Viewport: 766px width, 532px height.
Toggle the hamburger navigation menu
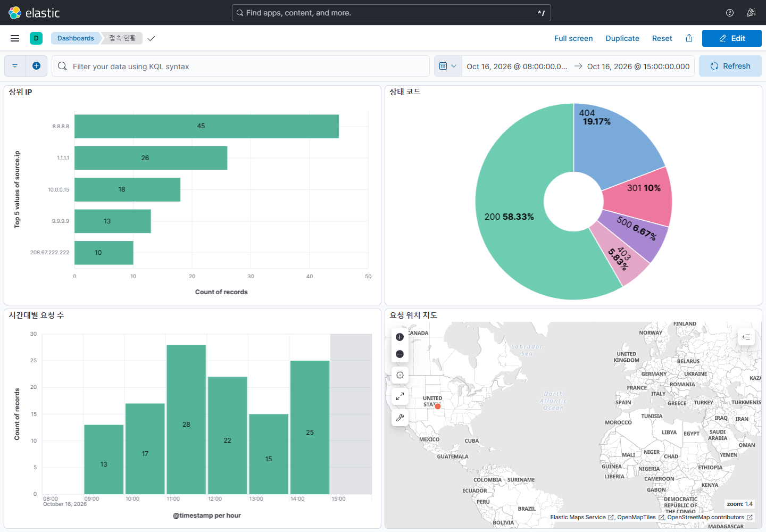[x=15, y=38]
